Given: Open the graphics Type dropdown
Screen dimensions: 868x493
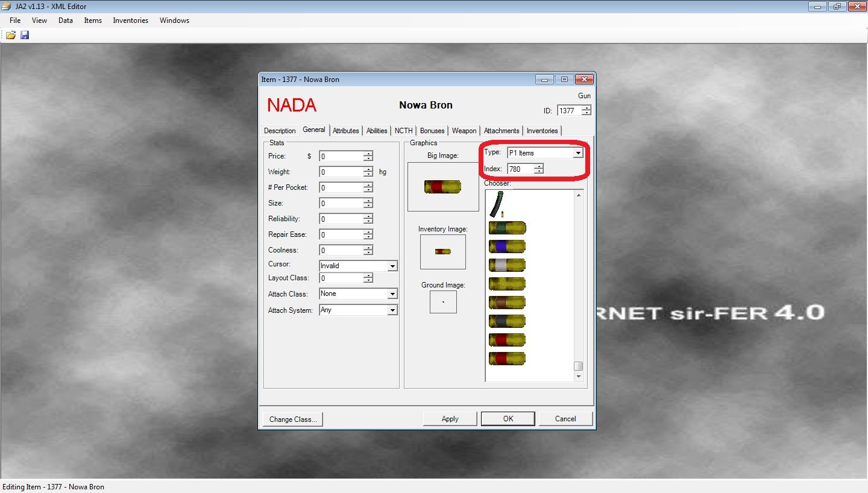Looking at the screenshot, I should [x=578, y=153].
